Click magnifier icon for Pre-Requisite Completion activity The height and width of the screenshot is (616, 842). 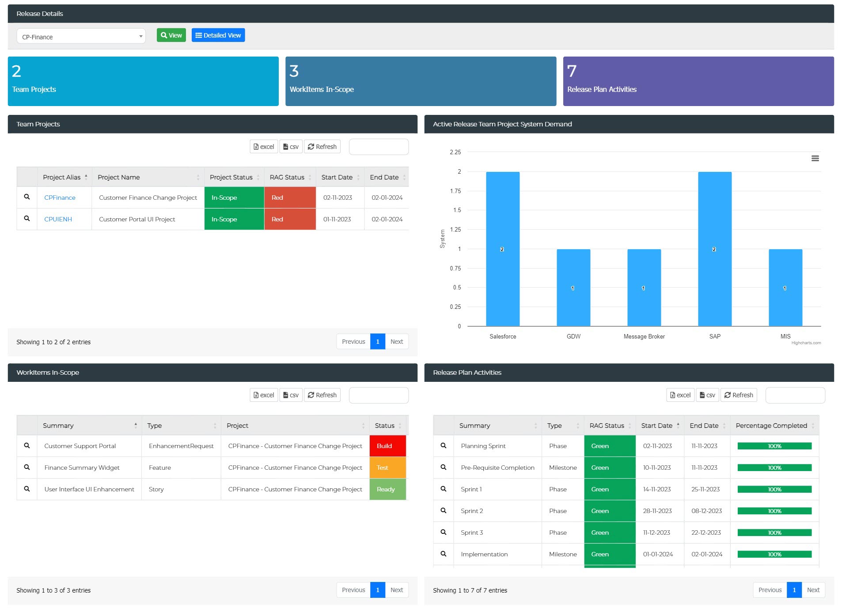point(444,468)
